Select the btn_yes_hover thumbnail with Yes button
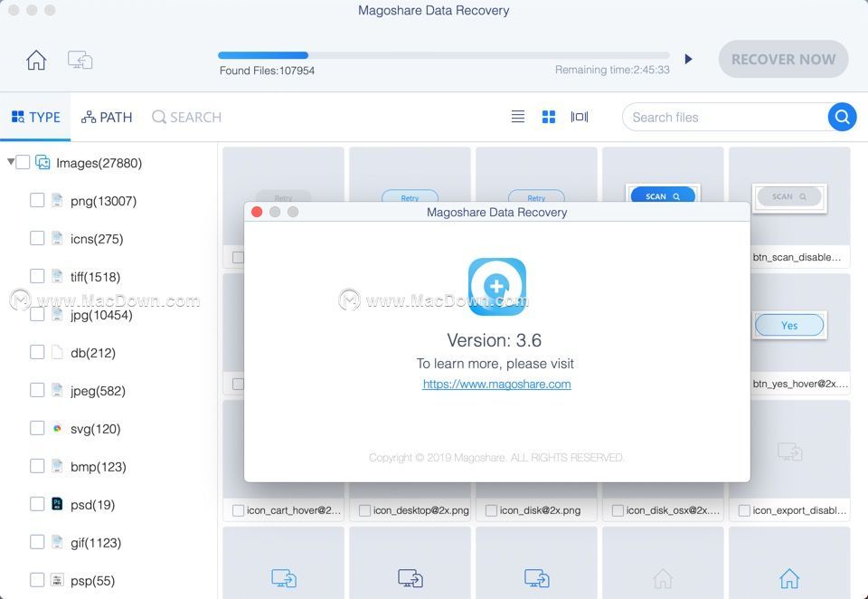Image resolution: width=868 pixels, height=599 pixels. [x=789, y=323]
